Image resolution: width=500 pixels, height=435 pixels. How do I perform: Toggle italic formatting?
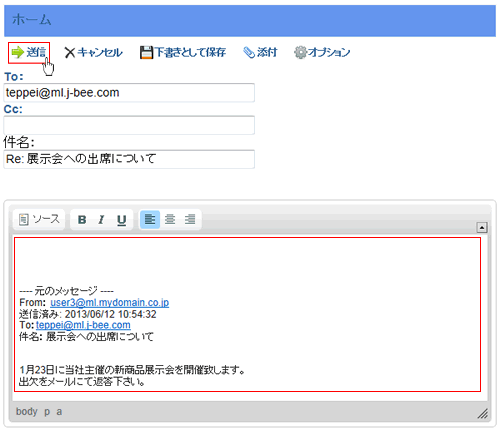click(x=101, y=220)
